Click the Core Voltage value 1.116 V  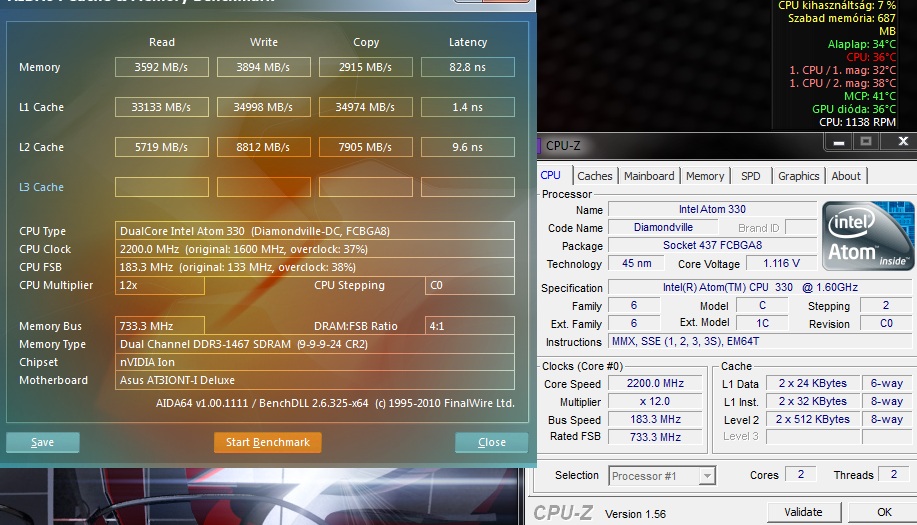[x=781, y=264]
